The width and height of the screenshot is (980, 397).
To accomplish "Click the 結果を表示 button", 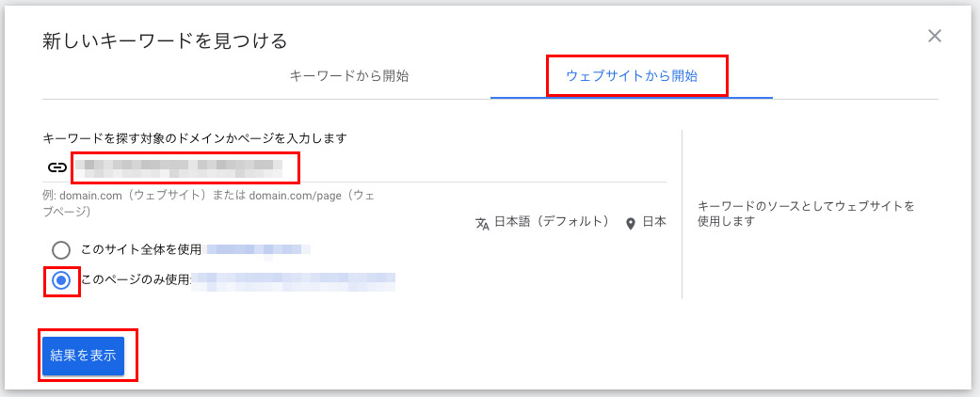I will (x=84, y=356).
